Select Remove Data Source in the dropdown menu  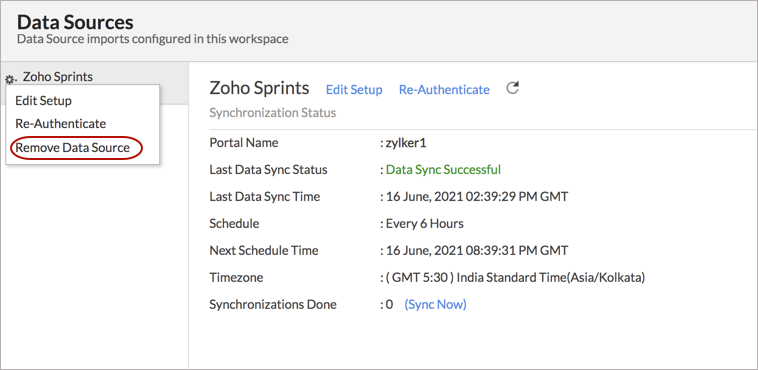pyautogui.click(x=73, y=148)
